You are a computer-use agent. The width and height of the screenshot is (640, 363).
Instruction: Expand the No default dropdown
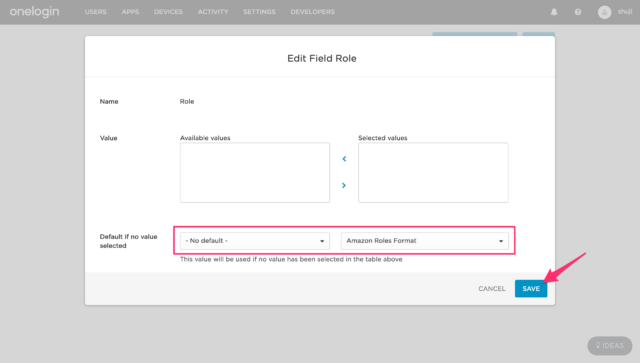click(255, 241)
